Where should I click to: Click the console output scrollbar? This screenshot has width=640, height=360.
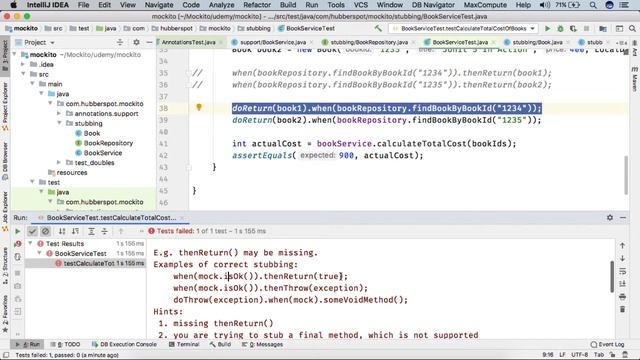pos(612,276)
